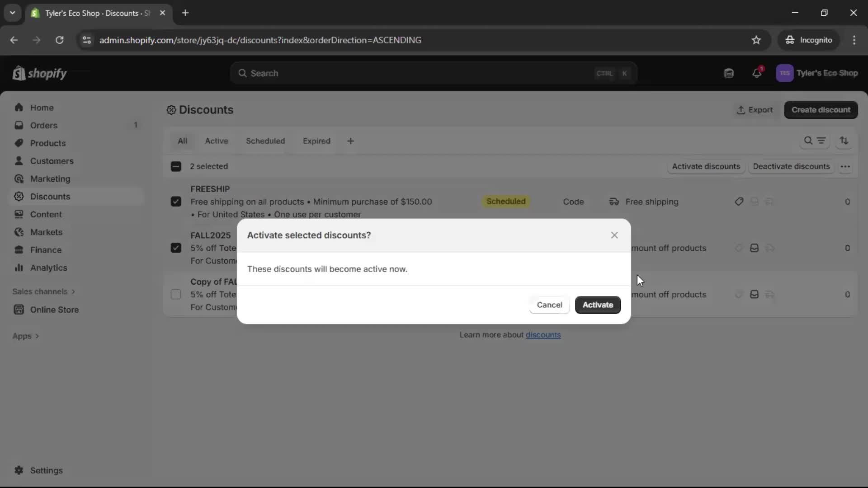Image resolution: width=868 pixels, height=488 pixels.
Task: Click the Analytics chart icon in sidebar
Action: (19, 267)
